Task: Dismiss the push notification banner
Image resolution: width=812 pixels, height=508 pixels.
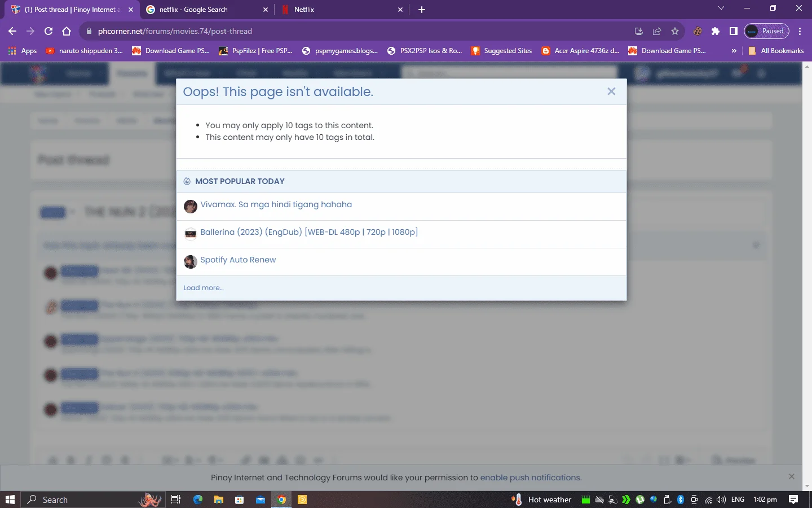Action: tap(792, 476)
